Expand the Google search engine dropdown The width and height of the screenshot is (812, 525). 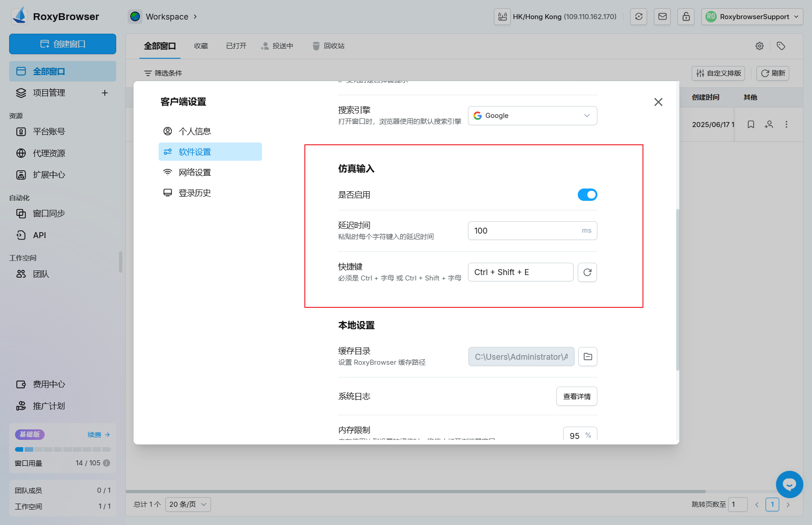coord(532,116)
